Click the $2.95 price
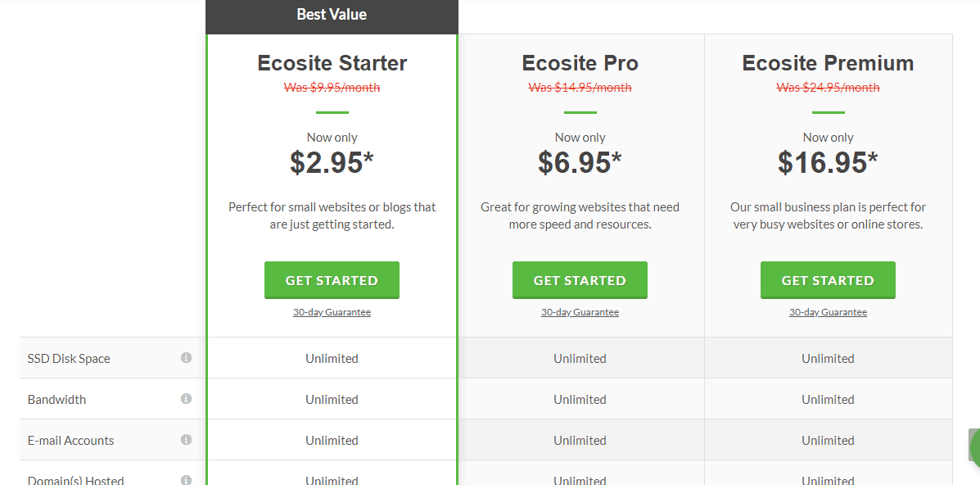The height and width of the screenshot is (485, 980). click(x=332, y=162)
